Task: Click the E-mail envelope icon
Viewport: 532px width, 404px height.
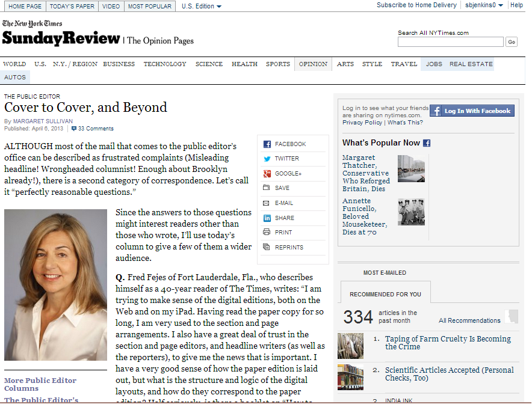Action: (x=267, y=203)
